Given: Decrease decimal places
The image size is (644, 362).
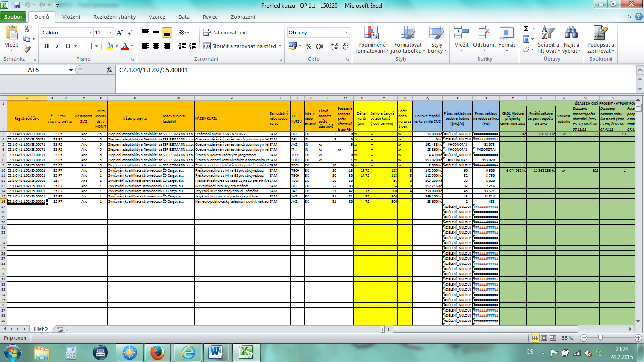Looking at the screenshot, I should (346, 46).
